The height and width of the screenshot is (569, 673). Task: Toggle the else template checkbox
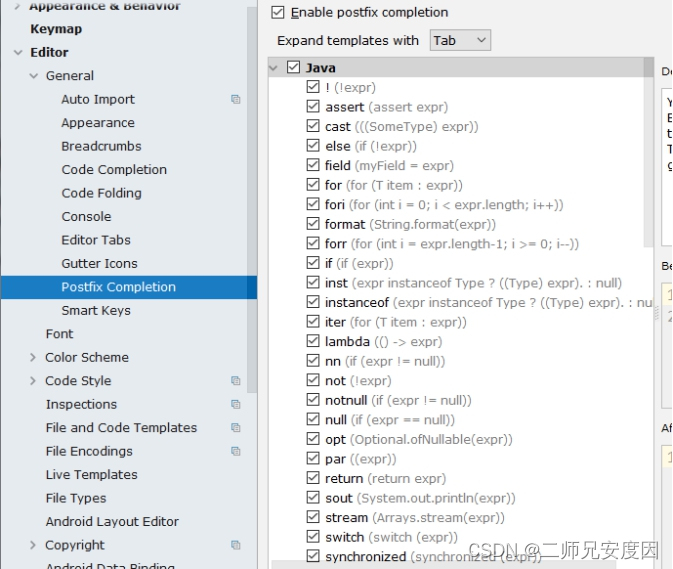pos(313,145)
